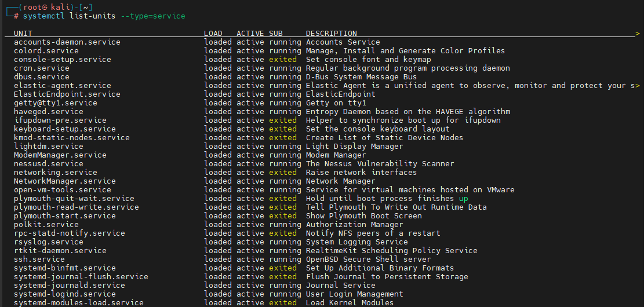Click open-vm-tools.service unit name
644x307 pixels.
point(63,189)
